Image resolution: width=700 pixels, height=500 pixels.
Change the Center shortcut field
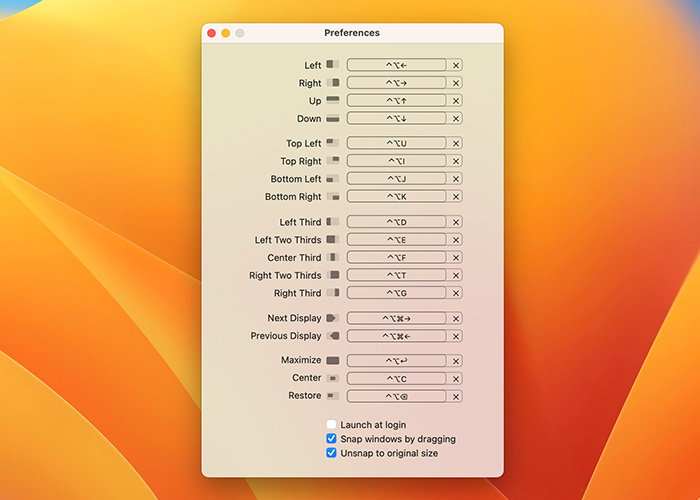point(396,379)
